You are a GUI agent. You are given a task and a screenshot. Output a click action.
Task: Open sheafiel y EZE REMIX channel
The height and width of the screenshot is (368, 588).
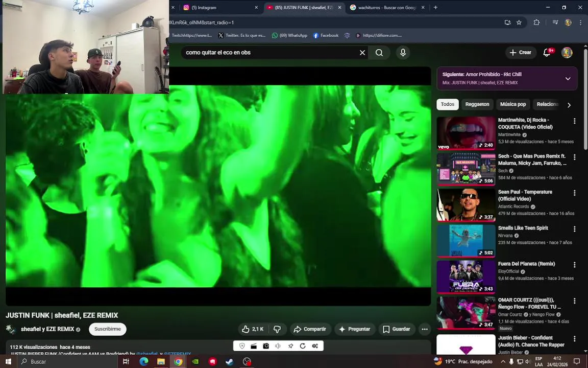[x=47, y=329]
